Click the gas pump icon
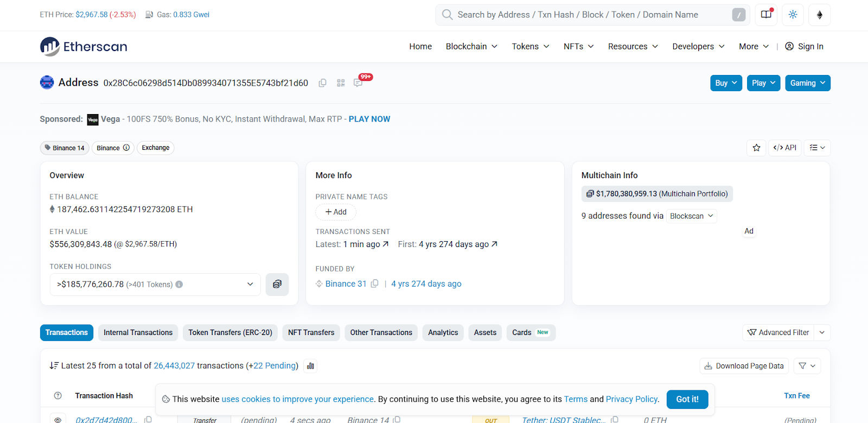Viewport: 868px width, 423px height. click(149, 15)
